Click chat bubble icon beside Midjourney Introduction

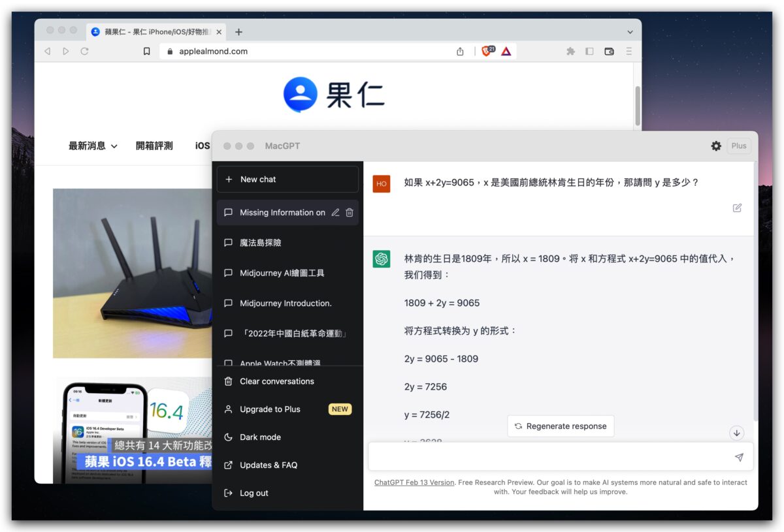point(228,303)
